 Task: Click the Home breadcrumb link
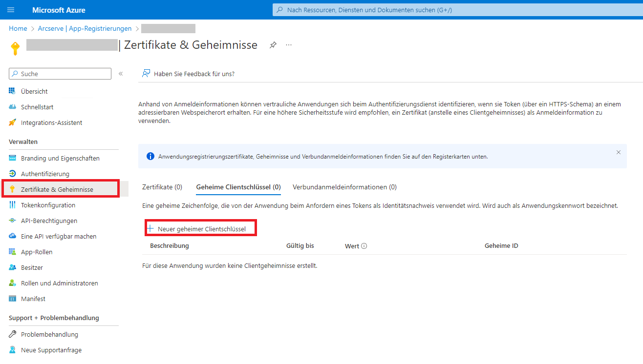[18, 28]
